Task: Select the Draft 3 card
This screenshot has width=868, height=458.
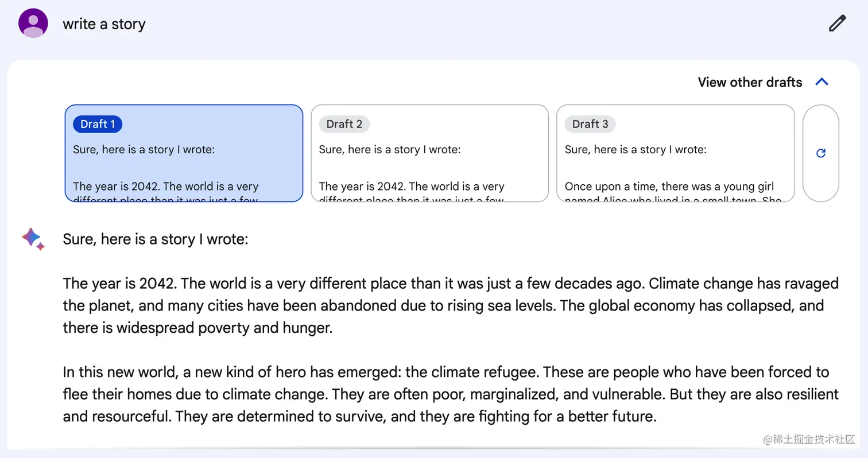Action: click(x=676, y=153)
